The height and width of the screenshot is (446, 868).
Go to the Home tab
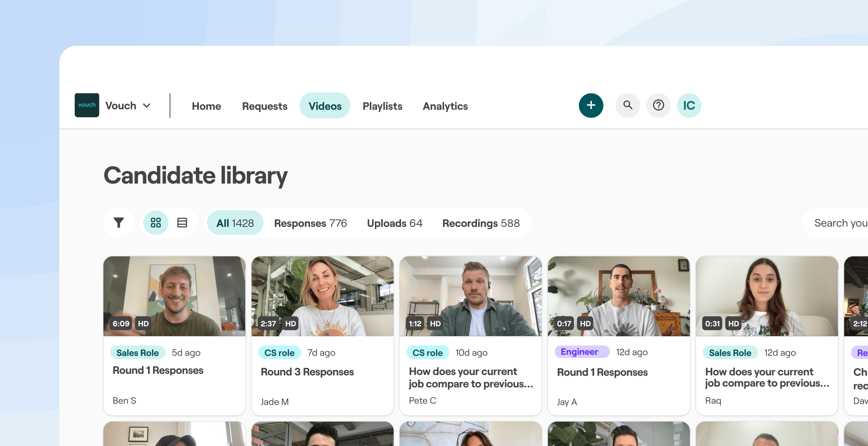(x=207, y=106)
